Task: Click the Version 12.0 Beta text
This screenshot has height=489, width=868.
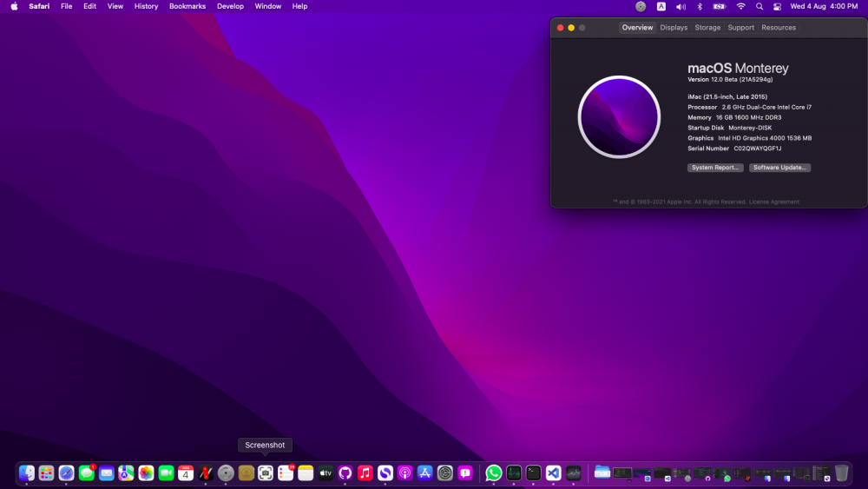Action: coord(730,80)
